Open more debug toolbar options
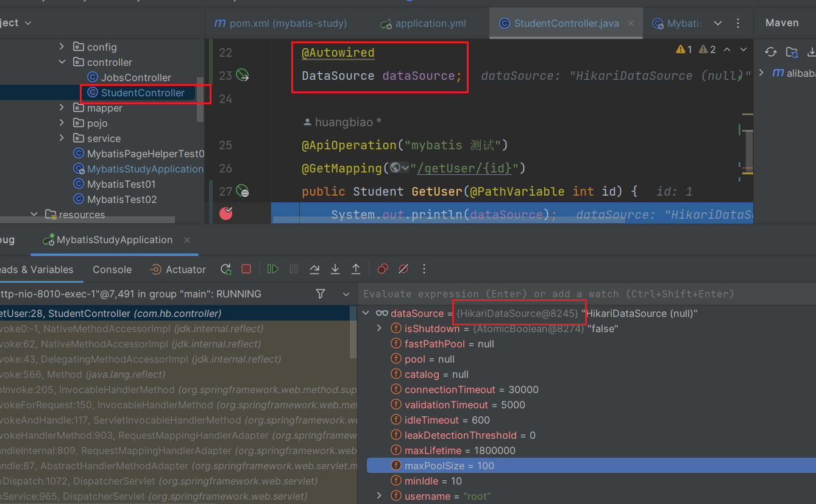The image size is (816, 504). tap(424, 269)
